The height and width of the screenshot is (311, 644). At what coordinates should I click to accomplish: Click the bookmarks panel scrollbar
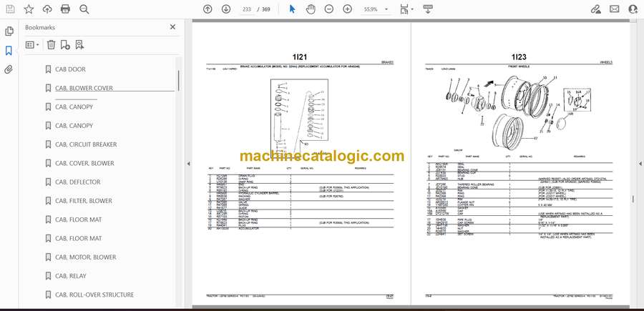click(178, 80)
